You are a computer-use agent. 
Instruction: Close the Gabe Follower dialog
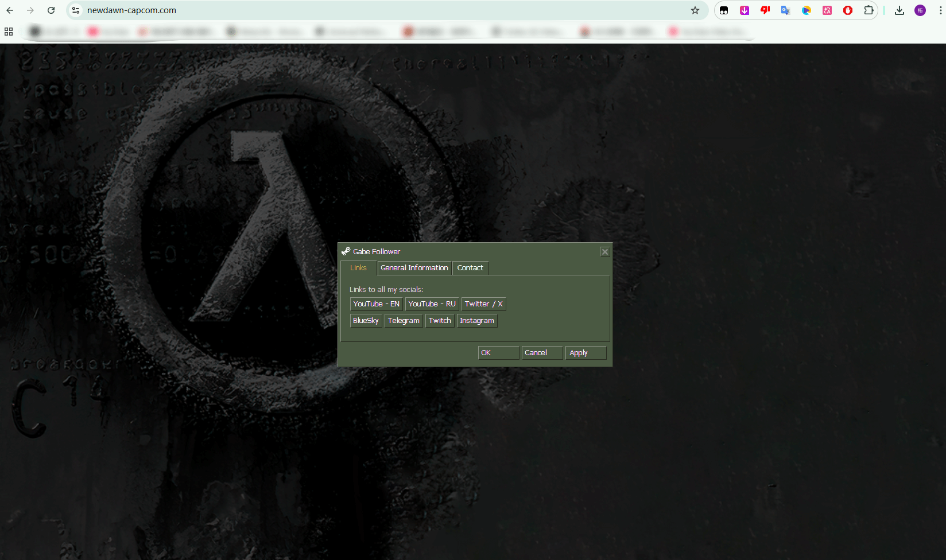coord(604,252)
